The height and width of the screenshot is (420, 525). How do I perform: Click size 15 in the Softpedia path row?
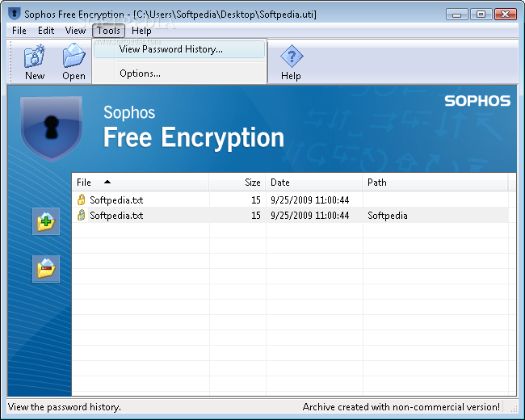tap(256, 216)
